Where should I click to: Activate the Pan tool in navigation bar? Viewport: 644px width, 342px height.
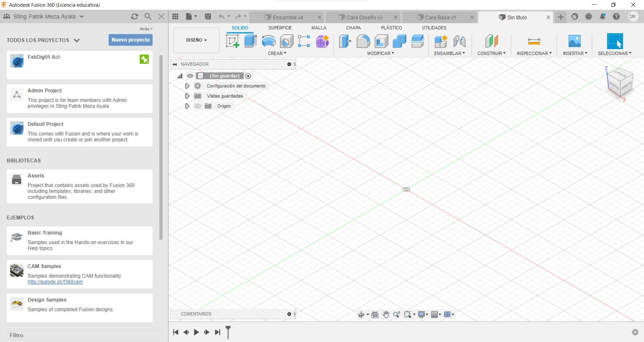pyautogui.click(x=386, y=315)
